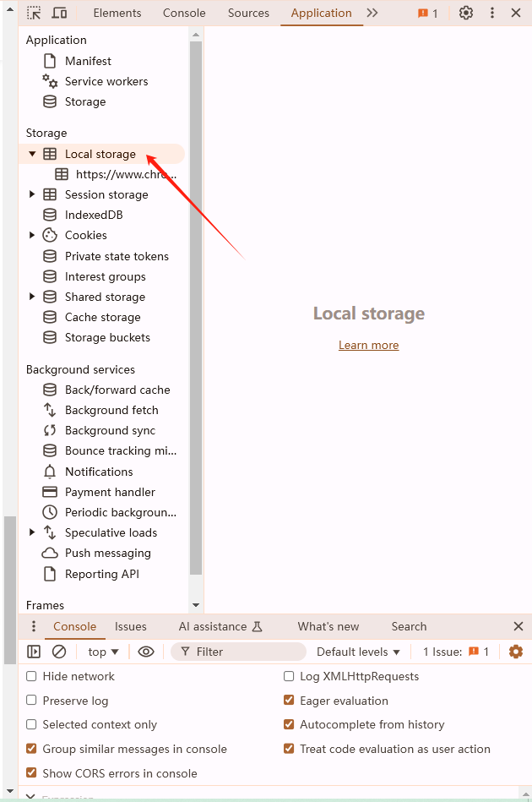Enable Log XMLHttpRequests checkbox
Image resolution: width=532 pixels, height=802 pixels.
[289, 676]
